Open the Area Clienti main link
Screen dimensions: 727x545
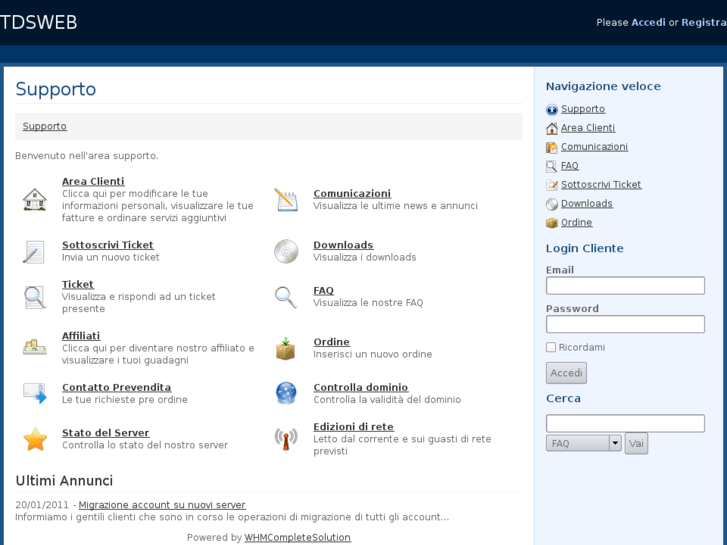93,181
